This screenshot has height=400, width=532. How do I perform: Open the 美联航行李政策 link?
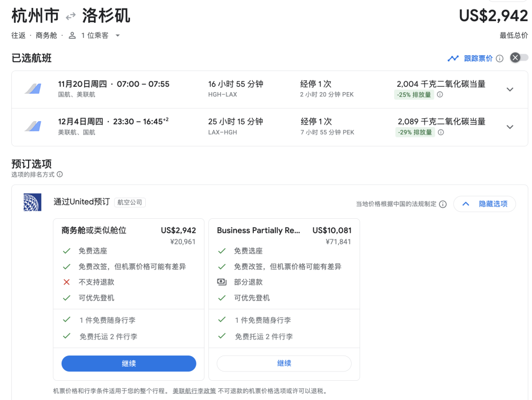tap(194, 391)
